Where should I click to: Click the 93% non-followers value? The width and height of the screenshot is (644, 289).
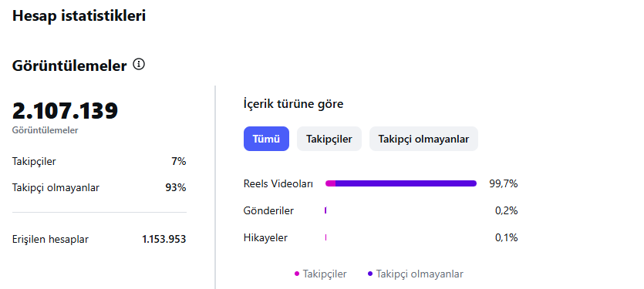click(x=175, y=188)
